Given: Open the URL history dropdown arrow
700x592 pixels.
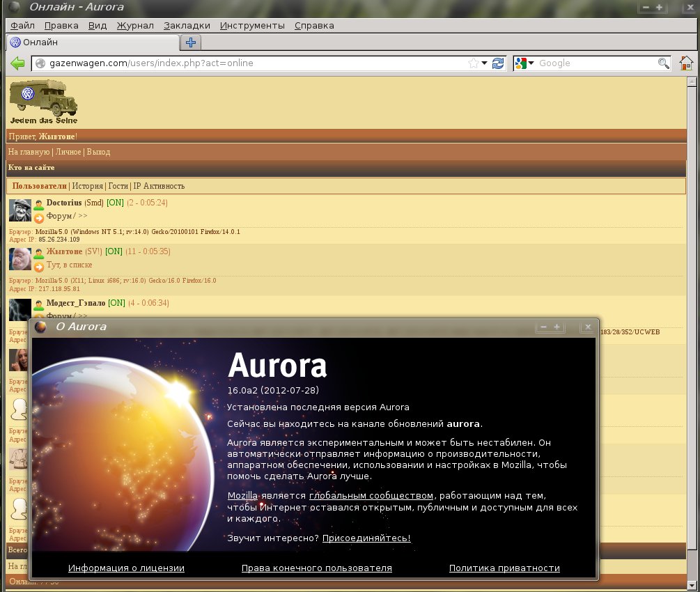Looking at the screenshot, I should pyautogui.click(x=484, y=63).
